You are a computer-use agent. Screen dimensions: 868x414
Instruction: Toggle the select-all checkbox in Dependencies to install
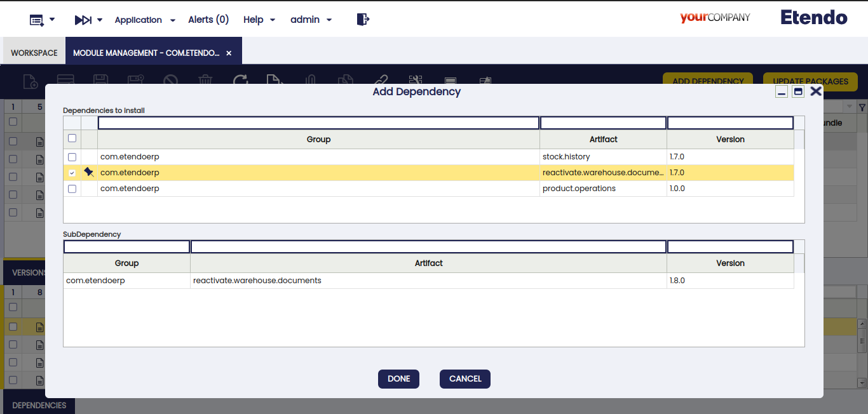click(x=72, y=138)
